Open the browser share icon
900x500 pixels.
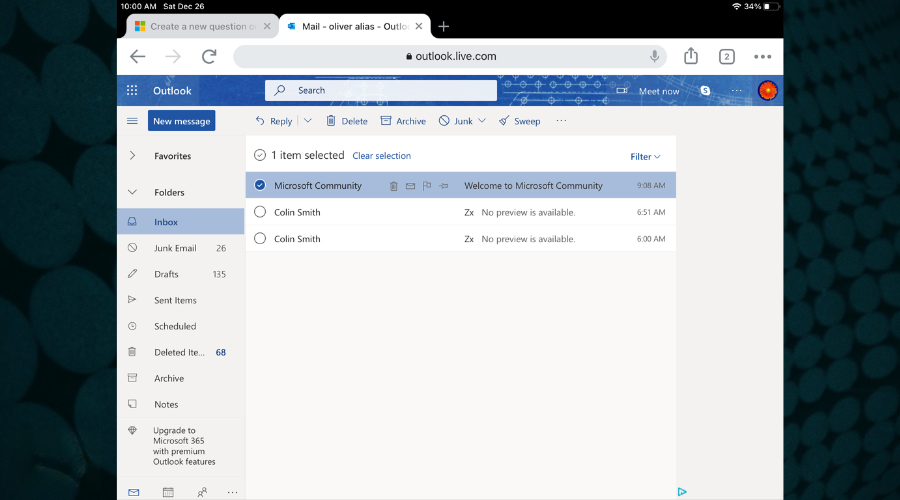click(691, 56)
